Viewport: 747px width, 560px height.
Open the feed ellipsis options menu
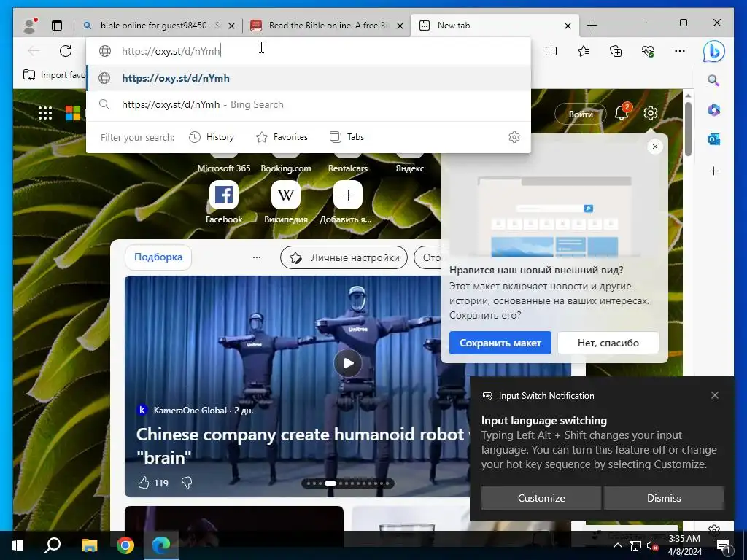coord(256,257)
